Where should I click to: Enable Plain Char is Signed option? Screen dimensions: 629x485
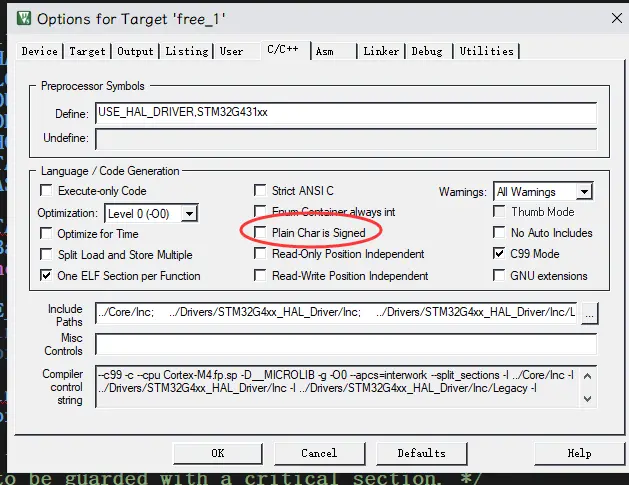261,233
